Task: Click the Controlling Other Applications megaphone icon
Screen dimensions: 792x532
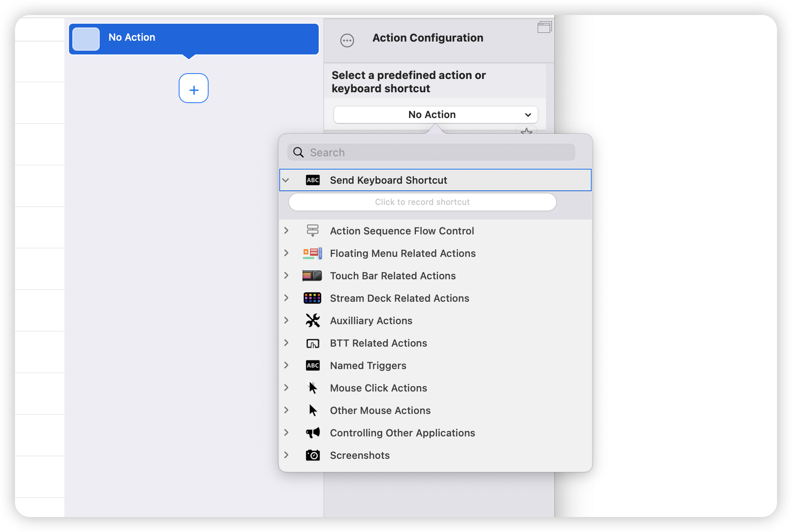Action: click(x=312, y=433)
